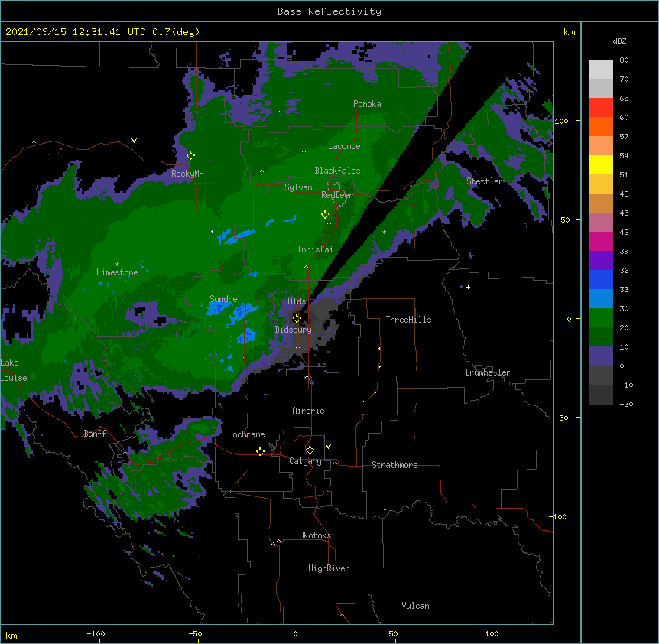Pick the light gray 80 dBZ color band
Screen dimensions: 659x644
(601, 70)
